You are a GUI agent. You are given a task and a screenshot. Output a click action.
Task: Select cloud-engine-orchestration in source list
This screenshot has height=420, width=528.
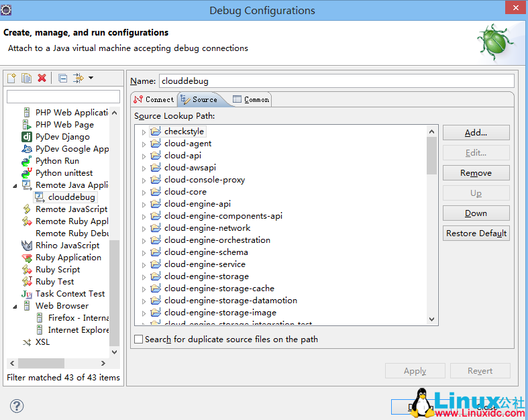pos(217,240)
